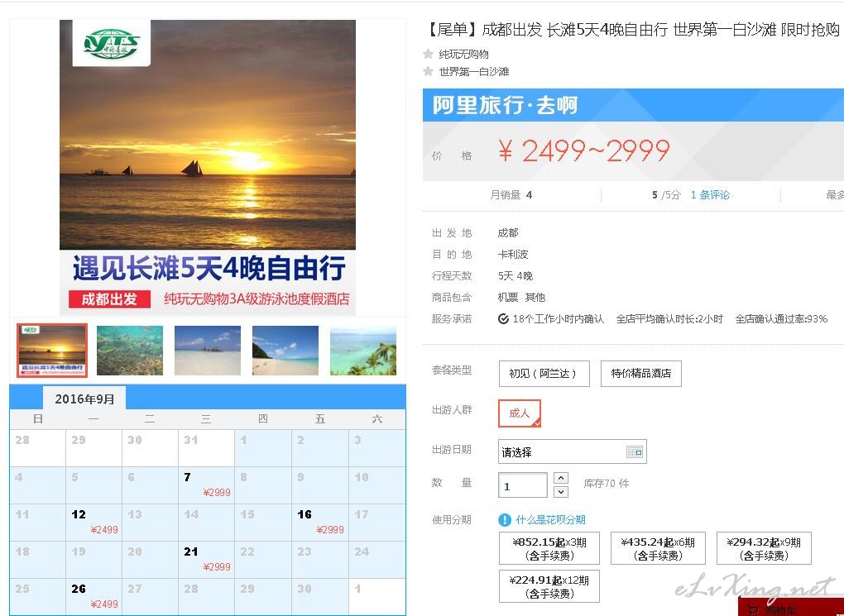This screenshot has height=616, width=844.
Task: Pick September 7 priced ¥2999 on calendar
Action: [x=206, y=485]
